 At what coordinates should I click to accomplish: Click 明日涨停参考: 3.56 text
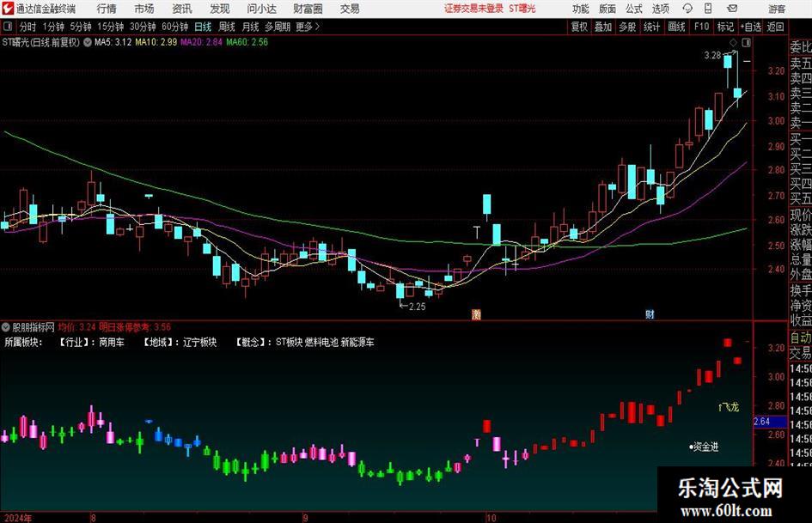pyautogui.click(x=135, y=327)
